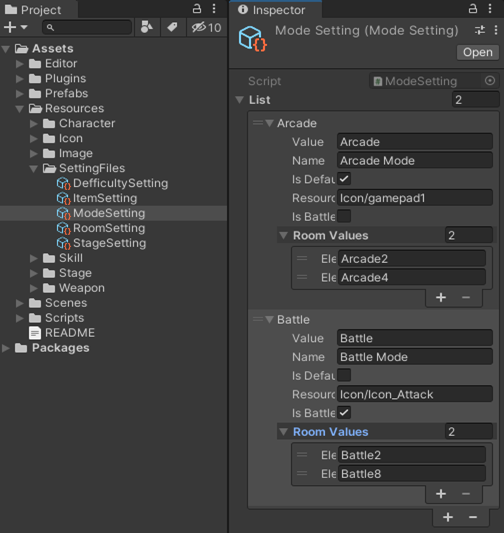This screenshot has height=533, width=504.
Task: Lock the Inspector panel
Action: (x=472, y=9)
